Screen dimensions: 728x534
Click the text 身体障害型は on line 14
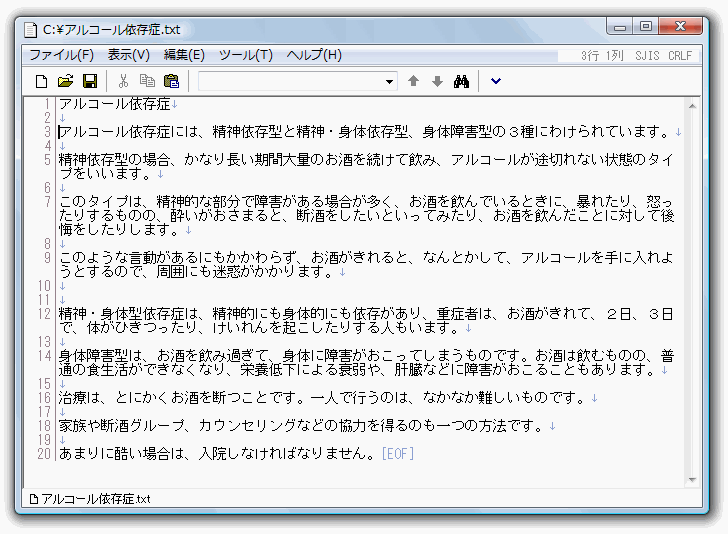(101, 356)
